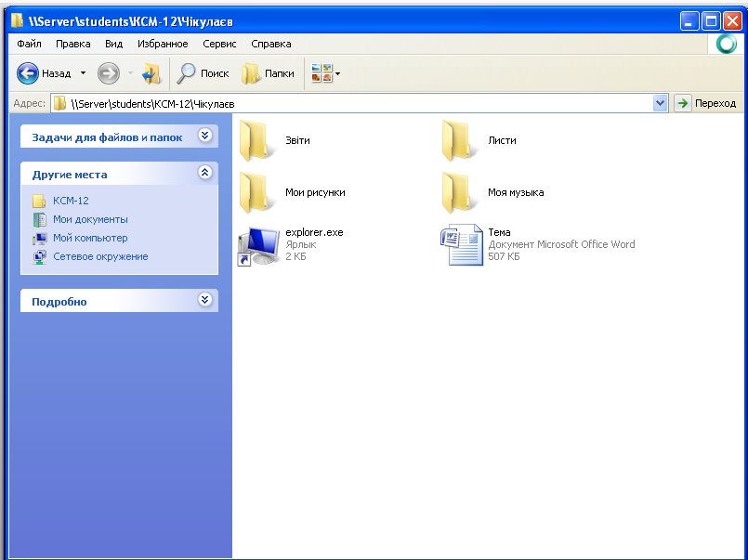Image resolution: width=748 pixels, height=560 pixels.
Task: Open the Сетевое окружение link
Action: (x=100, y=256)
